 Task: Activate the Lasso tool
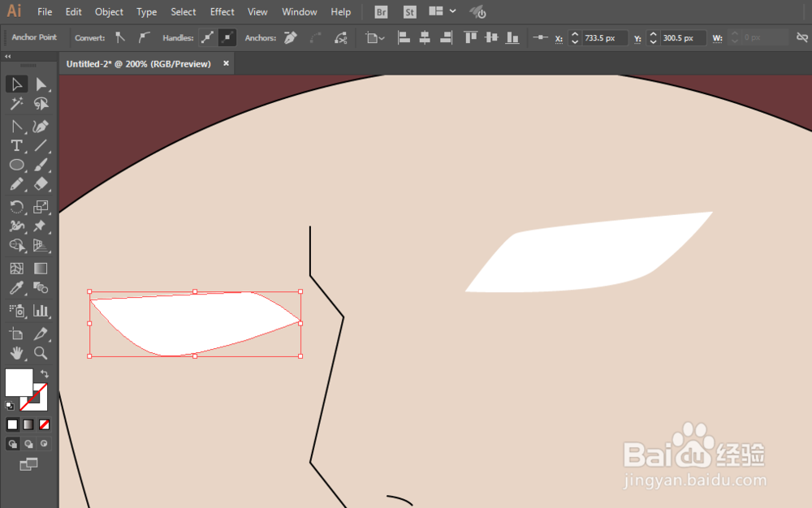point(41,104)
